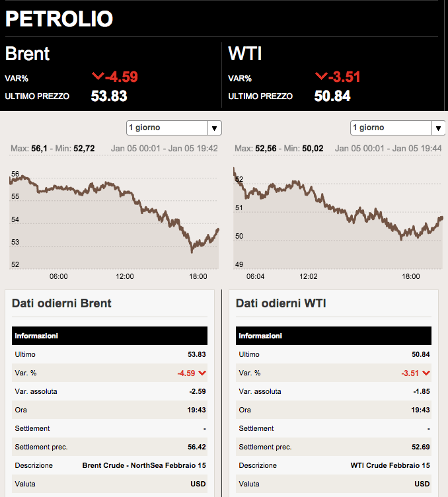Open the Brent chart '1 giorno' period dropdown
Viewport: 448px width, 497px height.
click(167, 128)
